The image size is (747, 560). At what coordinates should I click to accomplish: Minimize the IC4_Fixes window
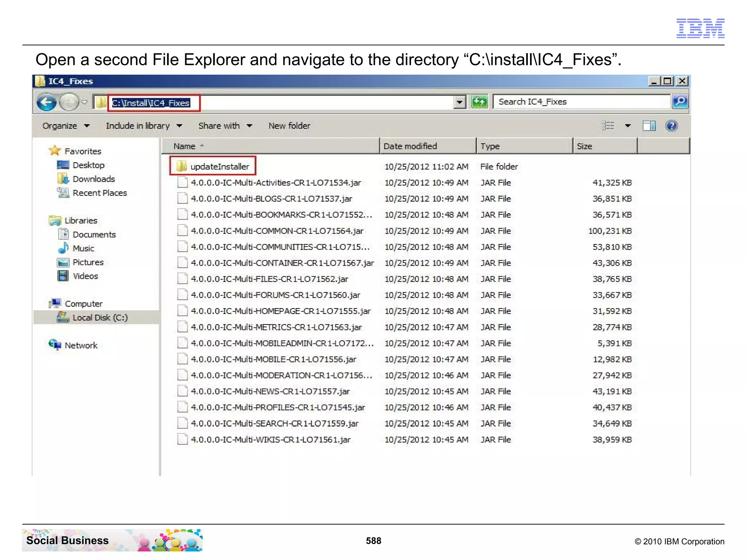click(x=654, y=81)
